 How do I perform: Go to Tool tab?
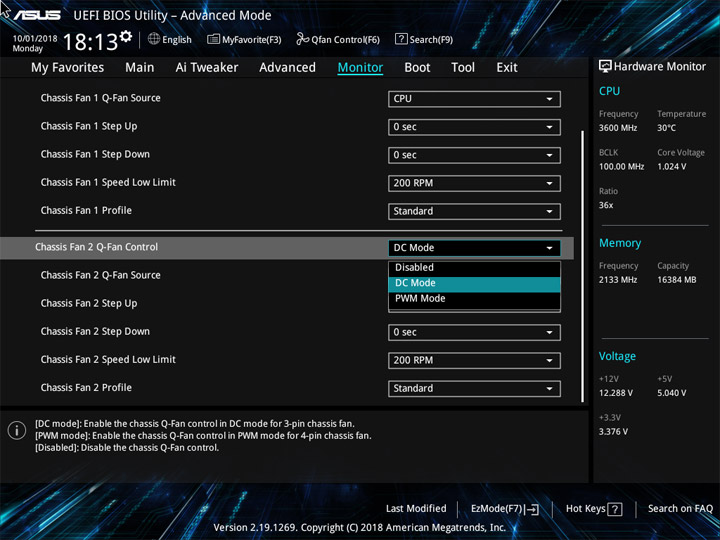(x=463, y=68)
